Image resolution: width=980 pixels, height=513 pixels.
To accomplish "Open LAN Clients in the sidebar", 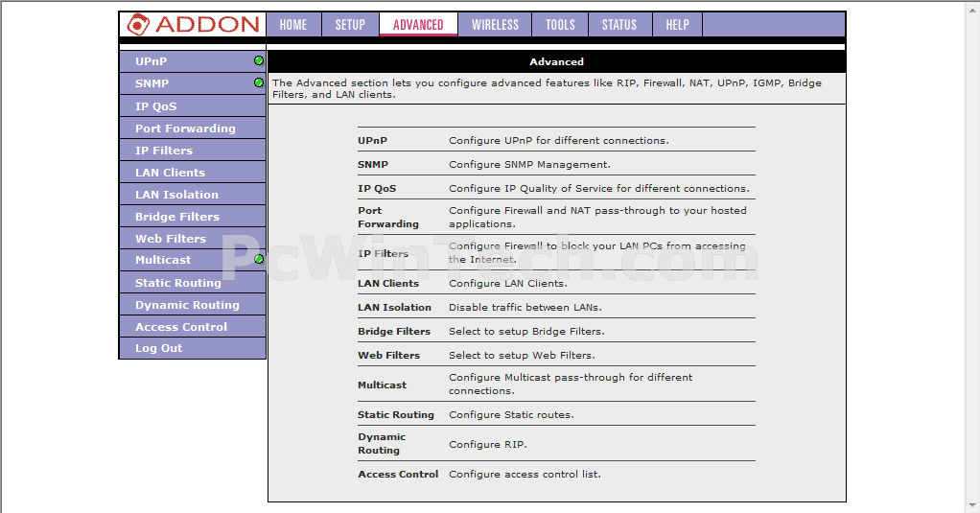I will point(193,172).
